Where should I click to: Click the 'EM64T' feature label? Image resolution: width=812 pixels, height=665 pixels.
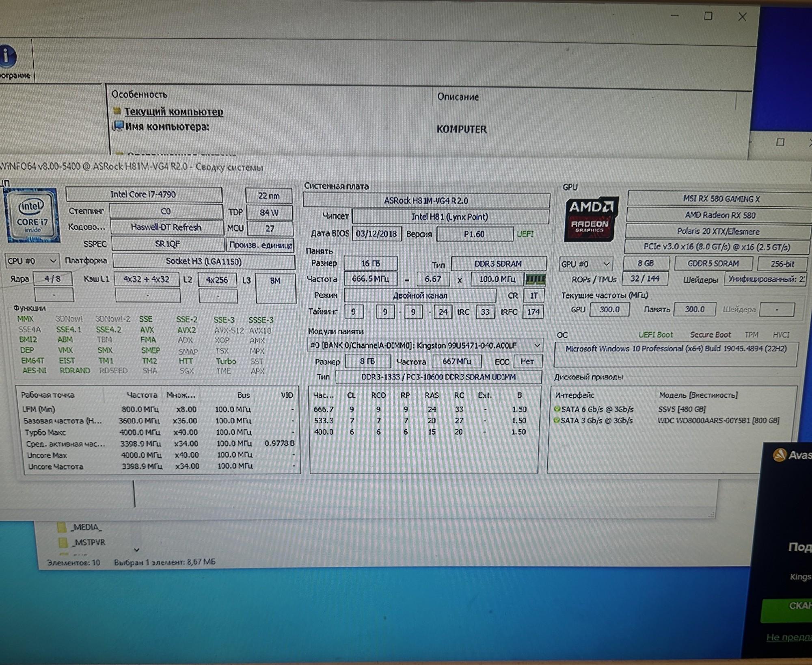click(32, 360)
